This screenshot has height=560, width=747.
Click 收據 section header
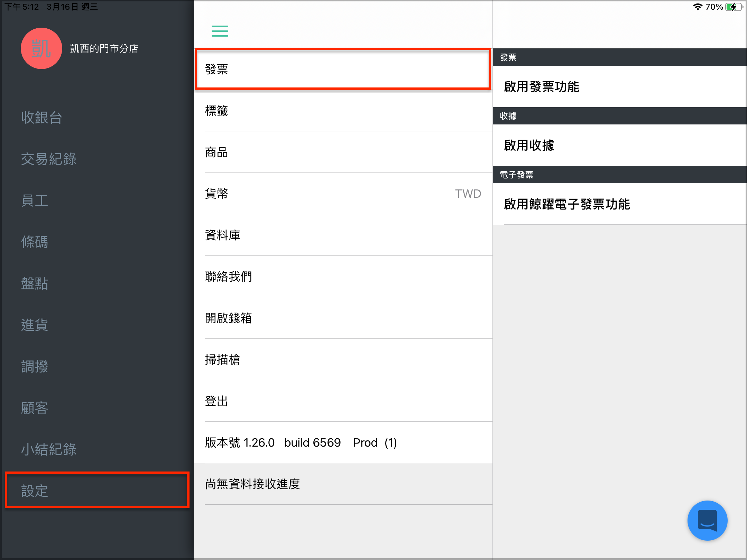click(620, 116)
